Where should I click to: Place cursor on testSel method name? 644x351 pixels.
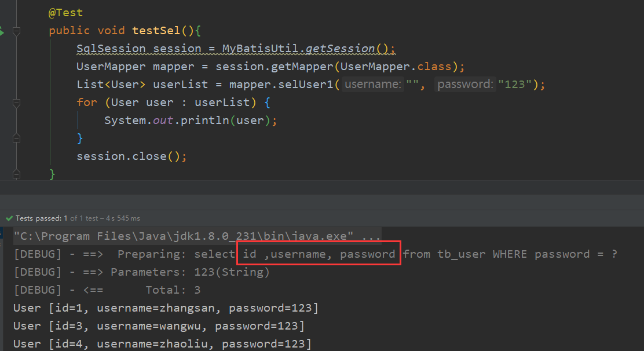coord(156,30)
